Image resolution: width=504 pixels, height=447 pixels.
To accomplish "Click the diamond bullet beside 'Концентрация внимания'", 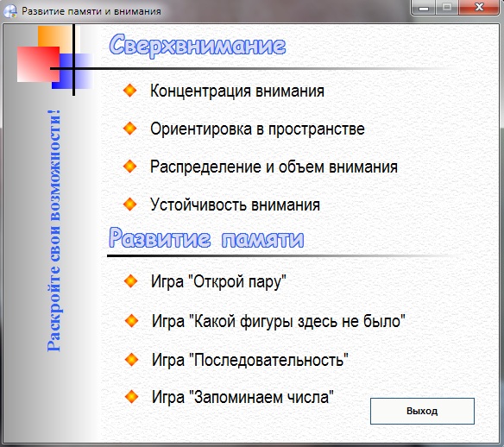I will [x=129, y=91].
